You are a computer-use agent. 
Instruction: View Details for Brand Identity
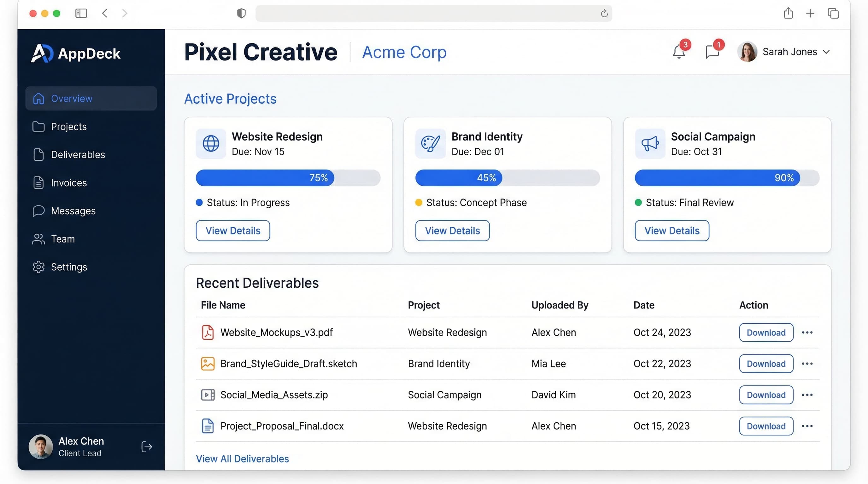(x=452, y=231)
